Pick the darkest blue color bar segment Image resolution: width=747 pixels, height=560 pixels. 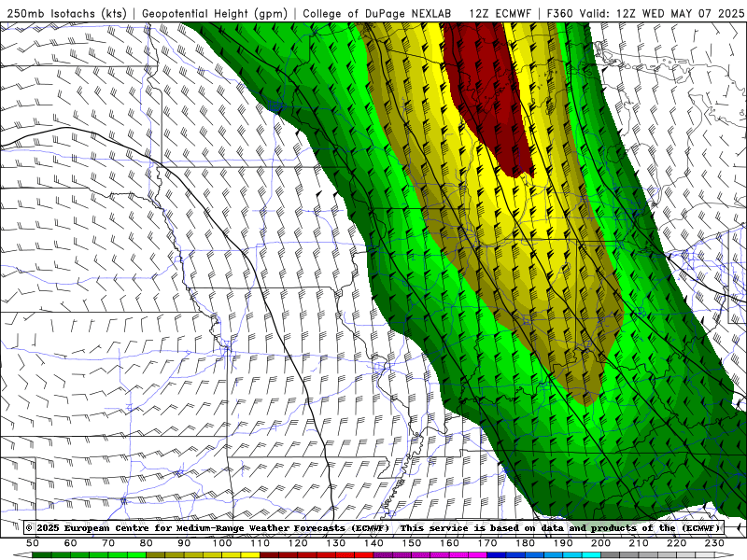point(497,554)
